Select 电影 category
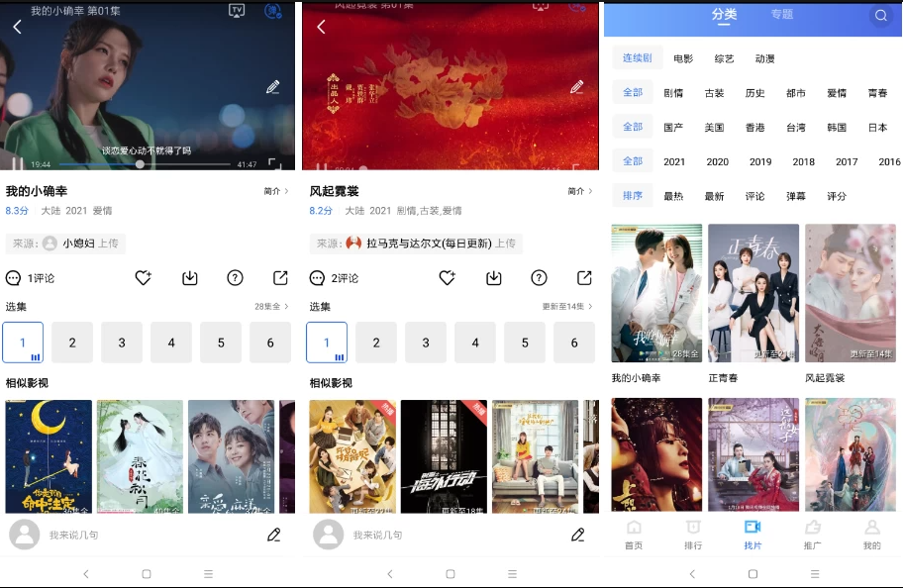 point(683,58)
